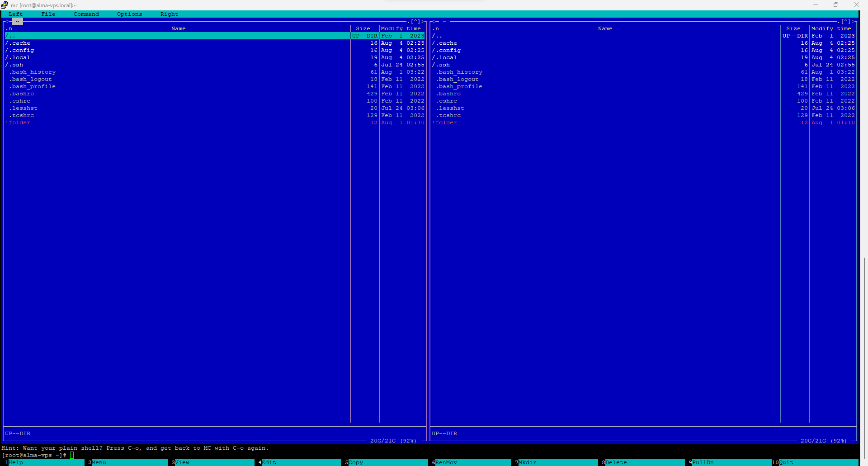868x466 pixels.
Task: Open the Options menu
Action: pos(129,14)
